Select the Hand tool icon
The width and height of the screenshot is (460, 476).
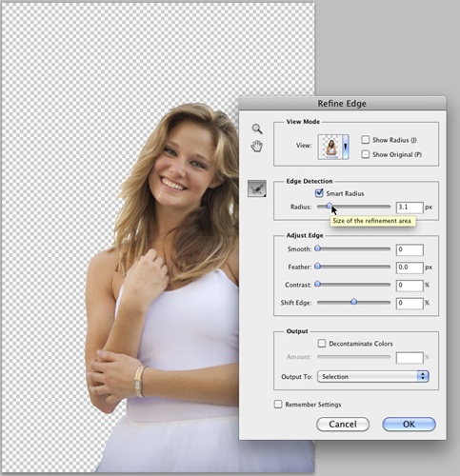257,146
